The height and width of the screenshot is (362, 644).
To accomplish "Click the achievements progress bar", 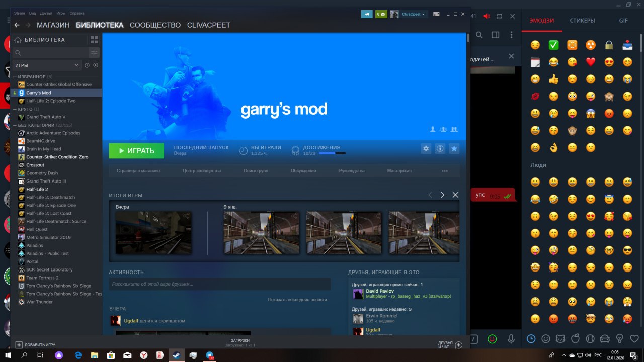I will pos(332,153).
